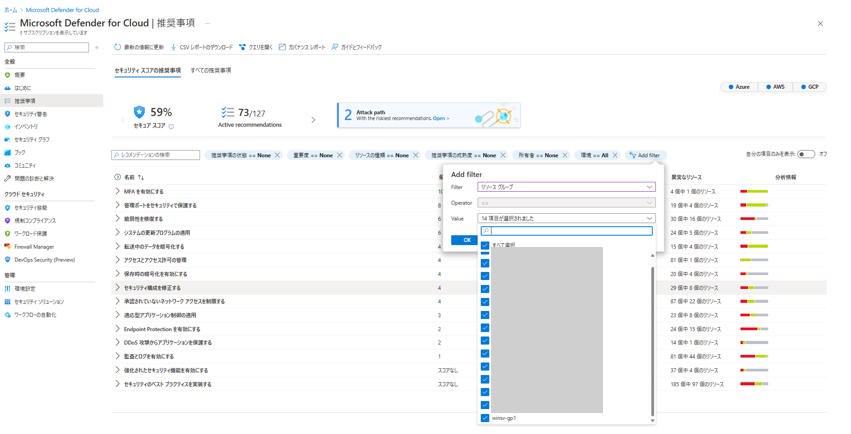This screenshot has height=434, width=851.
Task: Expand the 監査とログを有効にする row
Action: (x=117, y=356)
